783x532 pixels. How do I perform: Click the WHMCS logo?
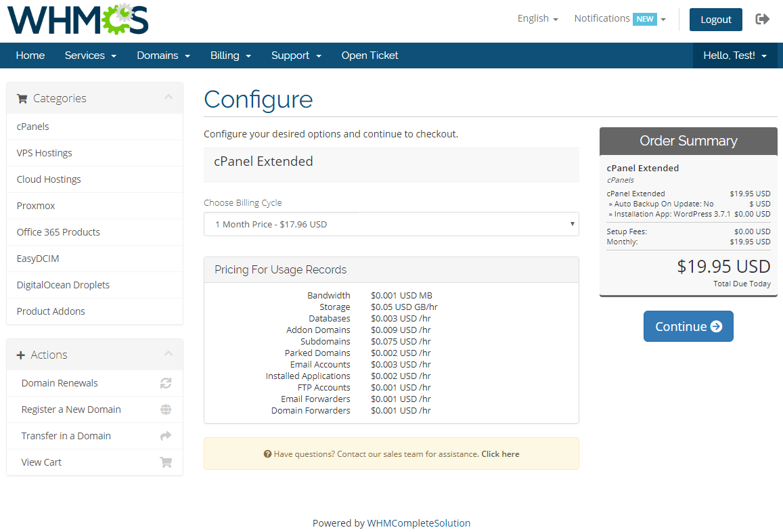coord(76,20)
